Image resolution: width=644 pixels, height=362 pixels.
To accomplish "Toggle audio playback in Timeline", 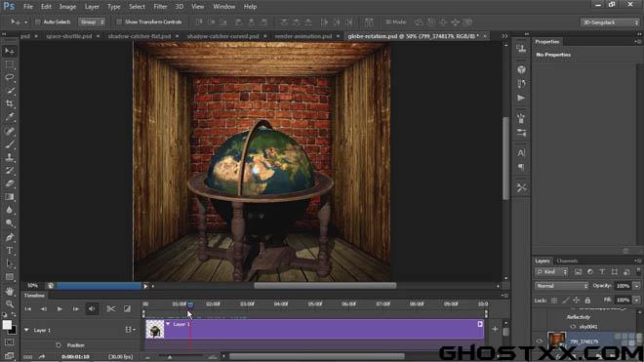I will click(x=92, y=308).
